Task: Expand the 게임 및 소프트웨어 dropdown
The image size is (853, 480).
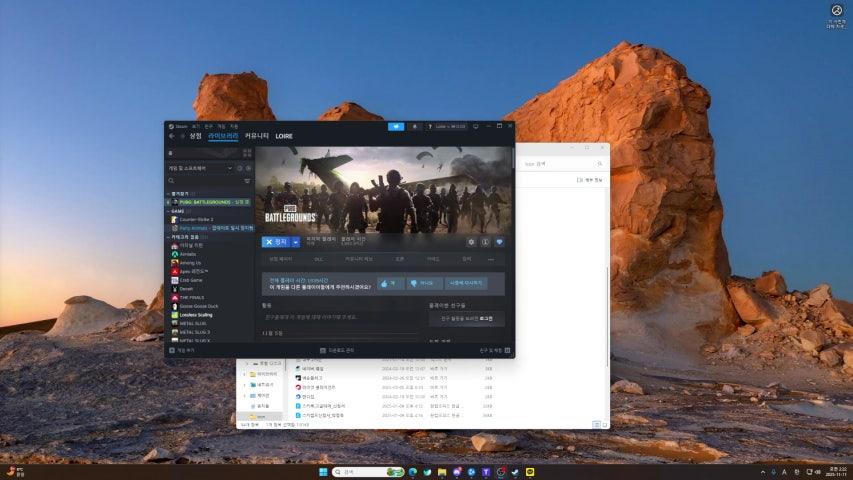Action: coord(230,168)
